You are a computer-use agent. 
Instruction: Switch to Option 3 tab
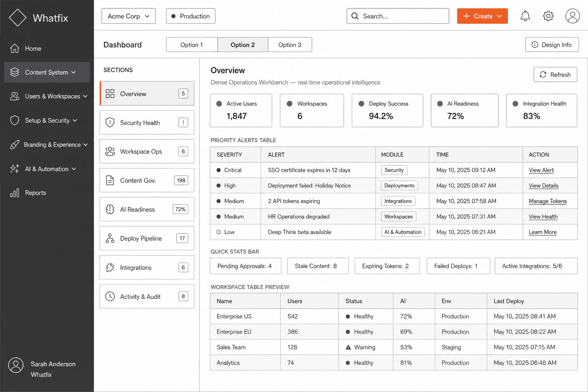[290, 45]
